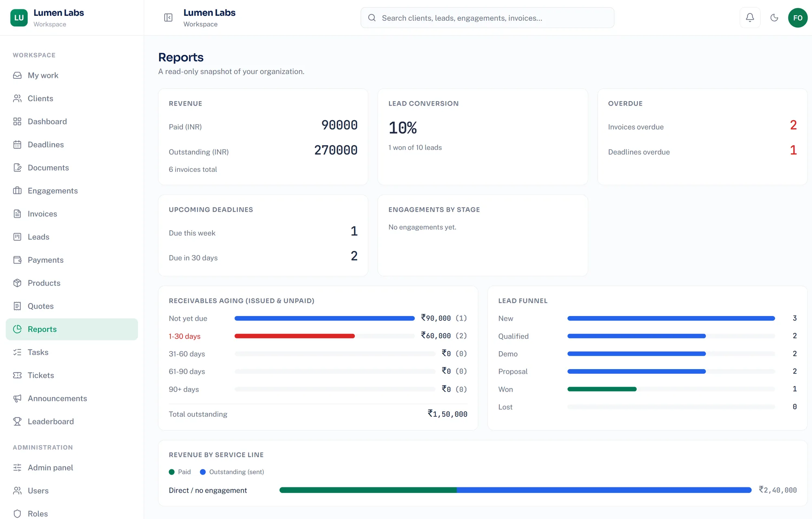Click the red 1-30 days aging bar
The image size is (812, 519).
click(x=295, y=336)
